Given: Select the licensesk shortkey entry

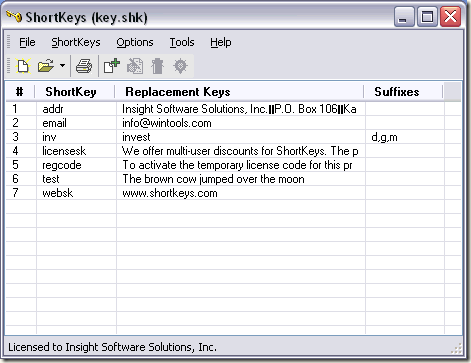Looking at the screenshot, I should pos(64,151).
